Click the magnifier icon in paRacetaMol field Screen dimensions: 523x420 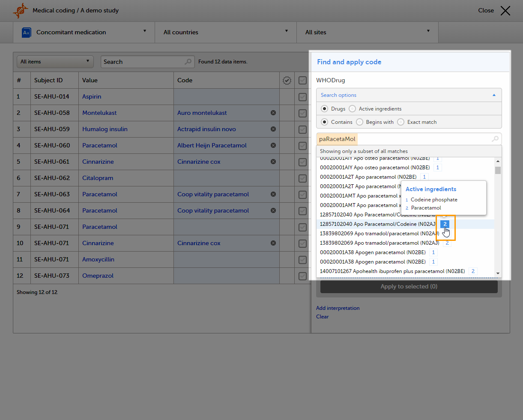coord(495,139)
